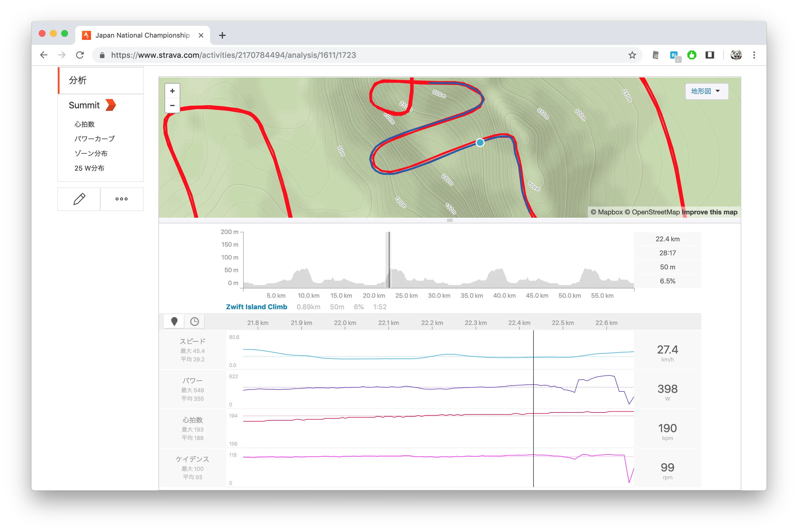This screenshot has width=798, height=532.
Task: Open the Chrome three-dot menu
Action: click(754, 55)
